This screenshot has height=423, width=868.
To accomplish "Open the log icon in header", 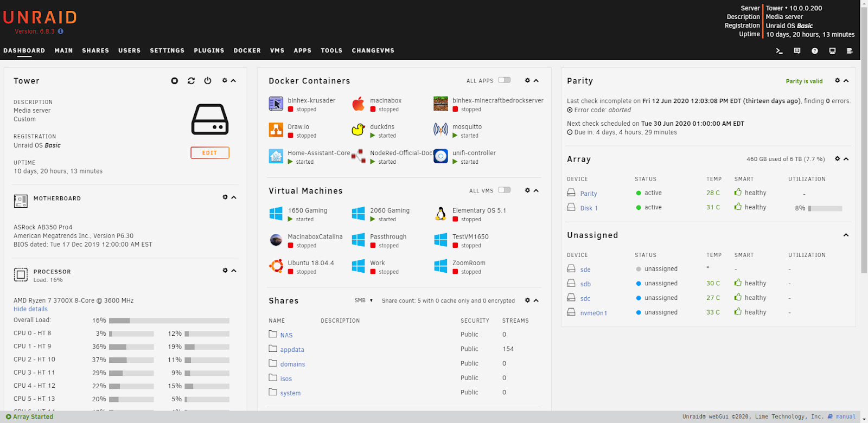I will 850,50.
